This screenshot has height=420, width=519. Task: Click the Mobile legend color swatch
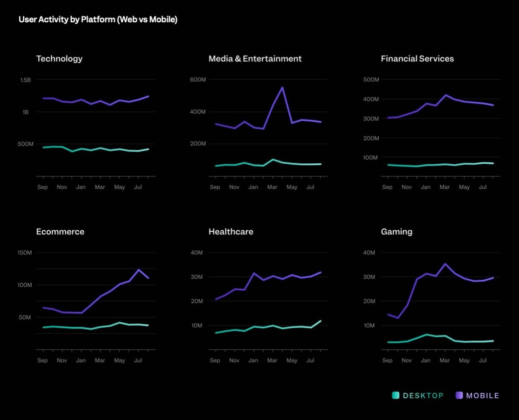(459, 395)
